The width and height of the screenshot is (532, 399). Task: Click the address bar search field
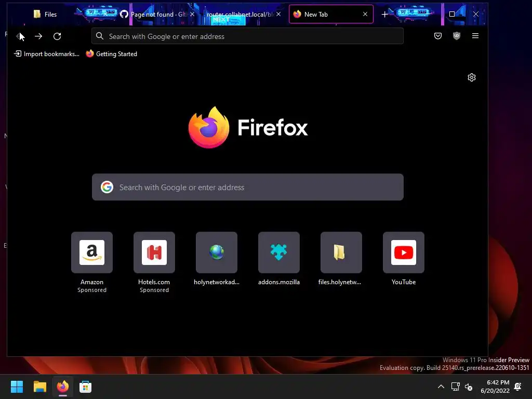point(247,36)
